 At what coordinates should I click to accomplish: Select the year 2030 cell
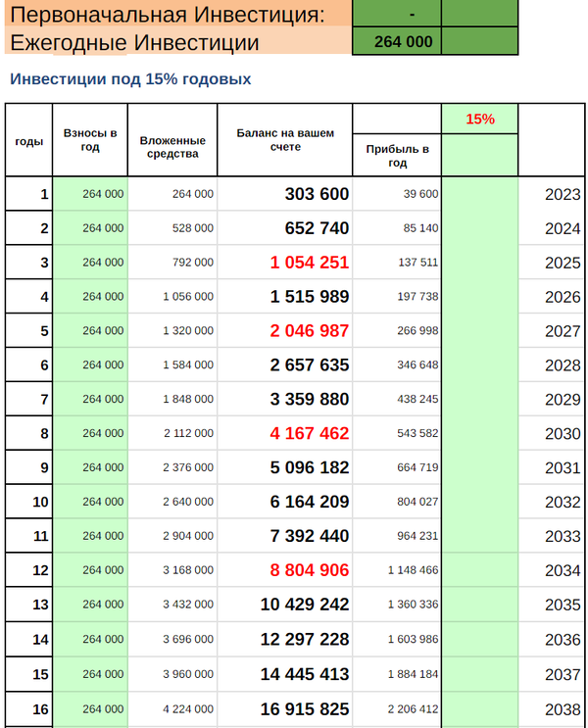(562, 434)
